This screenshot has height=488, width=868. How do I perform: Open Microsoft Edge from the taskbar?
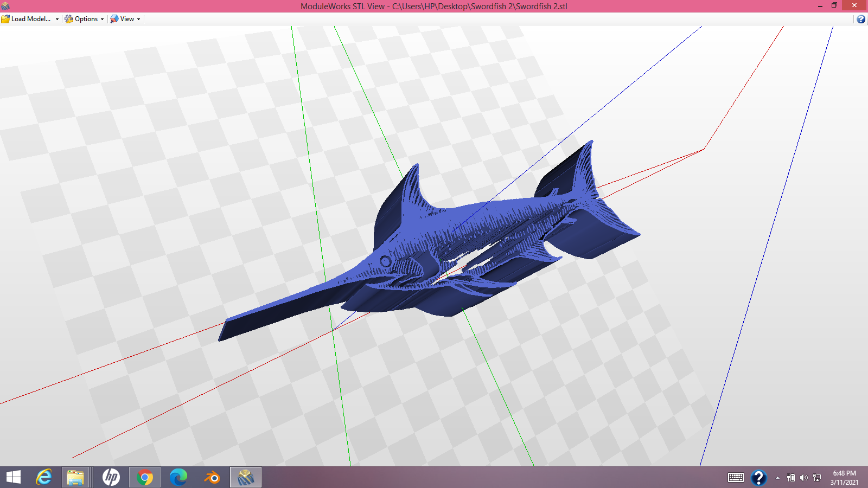[x=177, y=478]
